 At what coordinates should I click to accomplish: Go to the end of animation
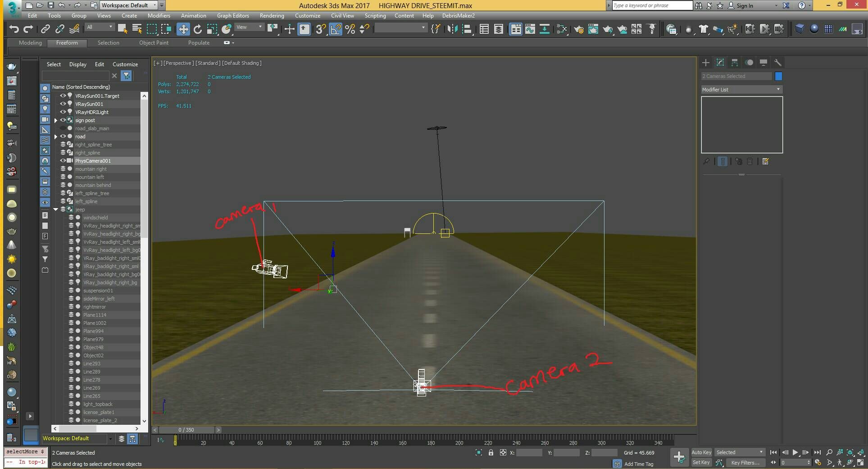click(x=817, y=452)
